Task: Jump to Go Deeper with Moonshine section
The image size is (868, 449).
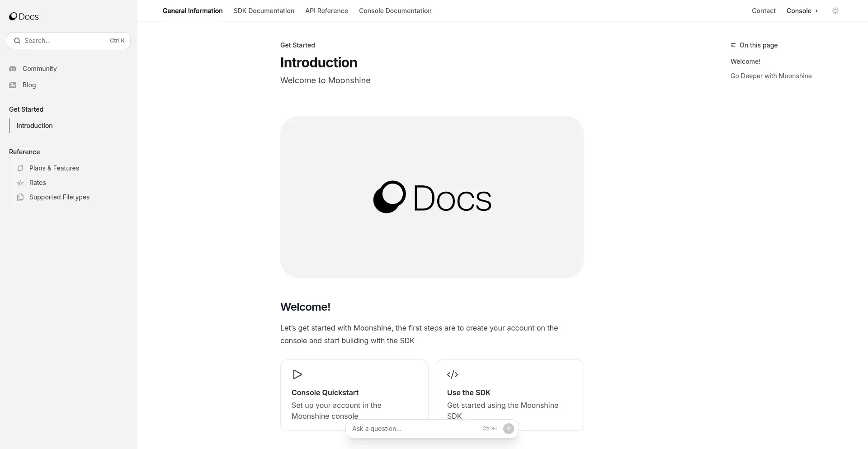Action: pyautogui.click(x=771, y=76)
